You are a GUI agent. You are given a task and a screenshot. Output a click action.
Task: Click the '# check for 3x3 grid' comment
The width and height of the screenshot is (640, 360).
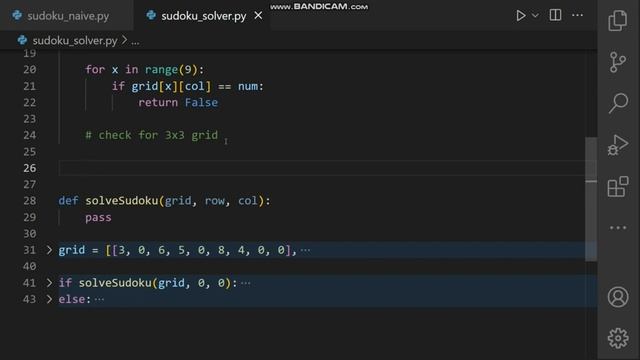pos(151,135)
